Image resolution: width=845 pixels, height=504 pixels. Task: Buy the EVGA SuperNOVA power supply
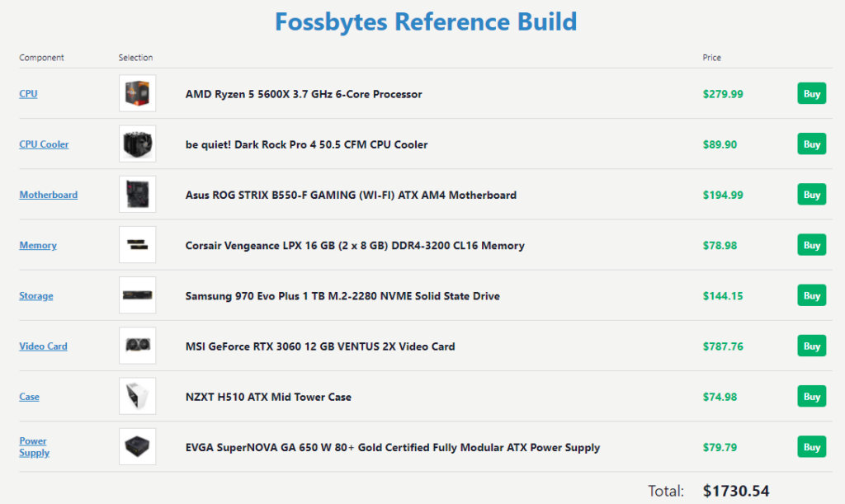point(811,446)
